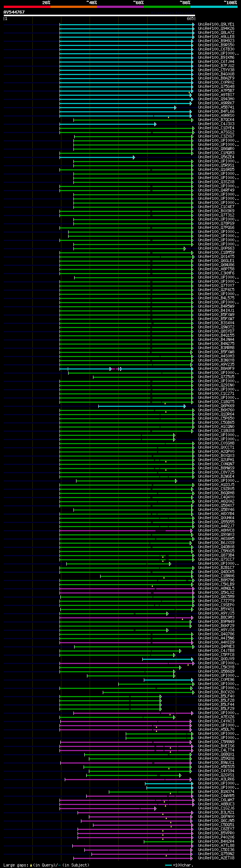Select hit label UniRef100_P40206
Screen dimensions: 241x868
click(216, 837)
